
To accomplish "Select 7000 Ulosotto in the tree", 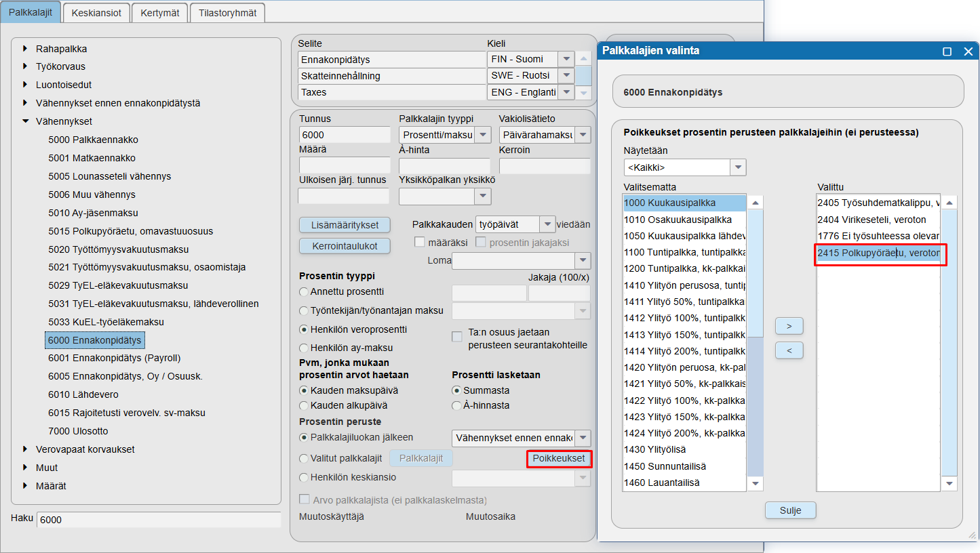I will 78,431.
